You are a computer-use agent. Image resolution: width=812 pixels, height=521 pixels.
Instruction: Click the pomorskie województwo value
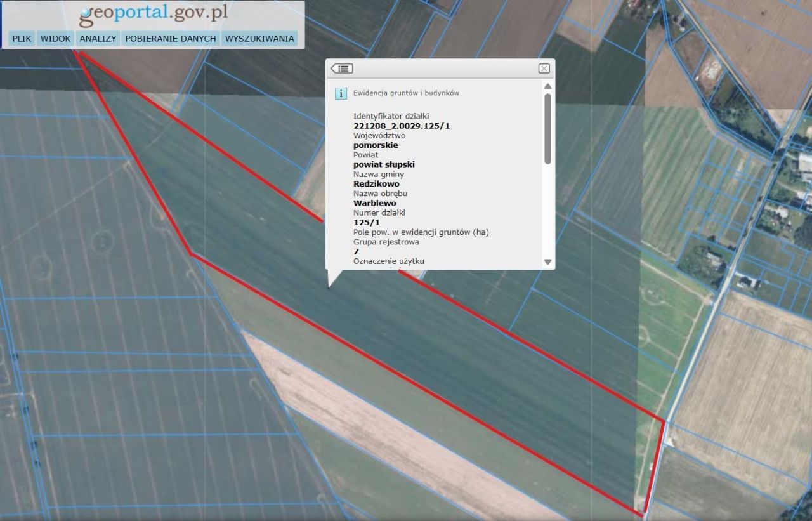click(x=376, y=145)
